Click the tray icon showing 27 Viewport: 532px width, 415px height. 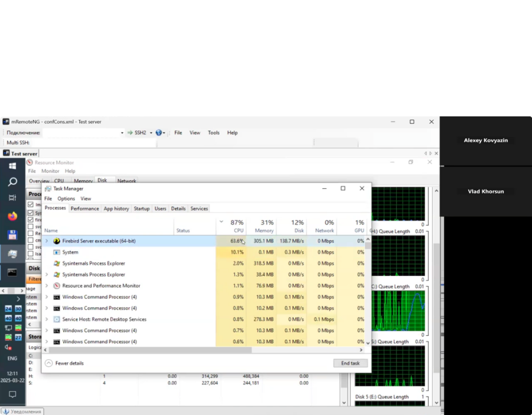click(18, 337)
